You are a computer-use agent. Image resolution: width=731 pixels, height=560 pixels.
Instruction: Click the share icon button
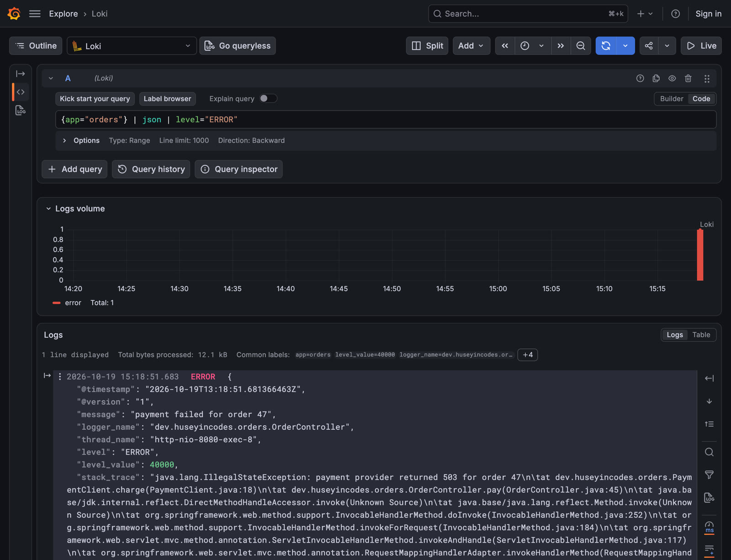[x=649, y=46]
